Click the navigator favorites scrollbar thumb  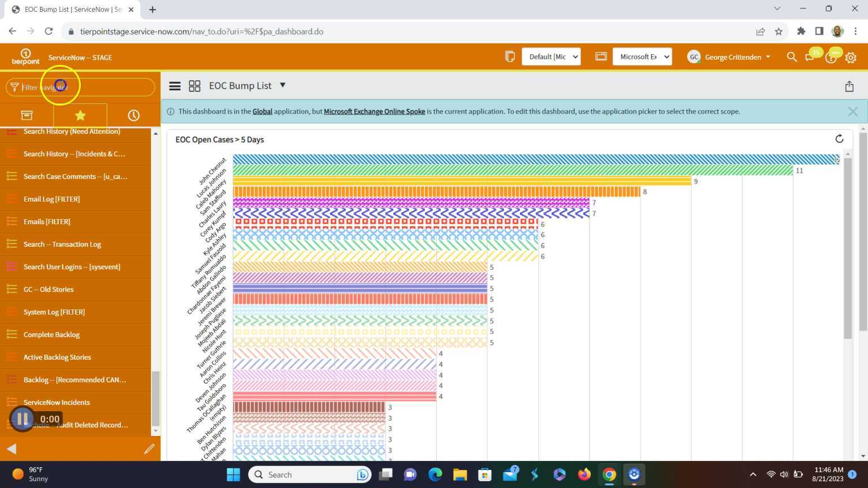(156, 399)
